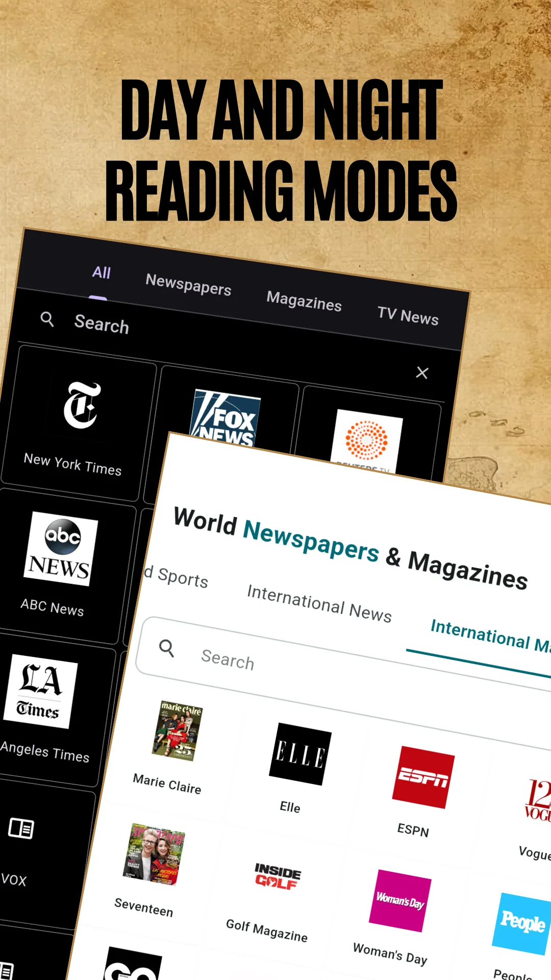The height and width of the screenshot is (980, 551).
Task: Select the Angeles Times label
Action: click(x=44, y=751)
